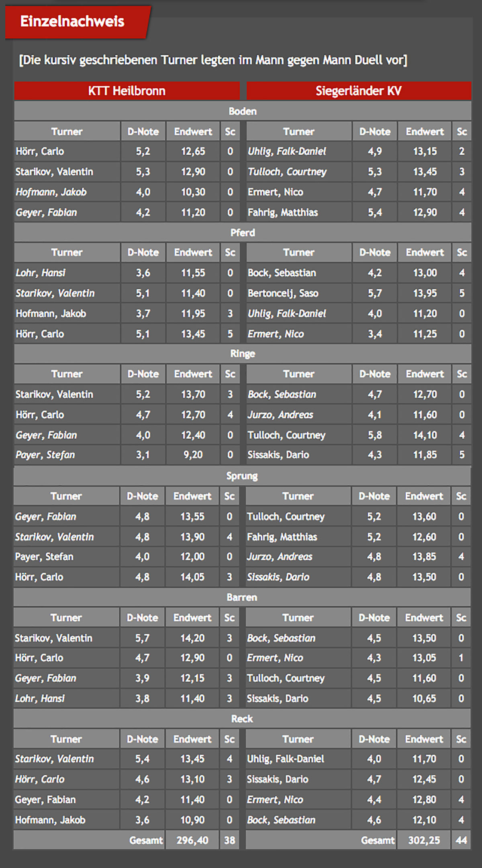Click the Siegerländer Gesamt score 302,25
Image resolution: width=482 pixels, height=868 pixels.
[x=424, y=840]
